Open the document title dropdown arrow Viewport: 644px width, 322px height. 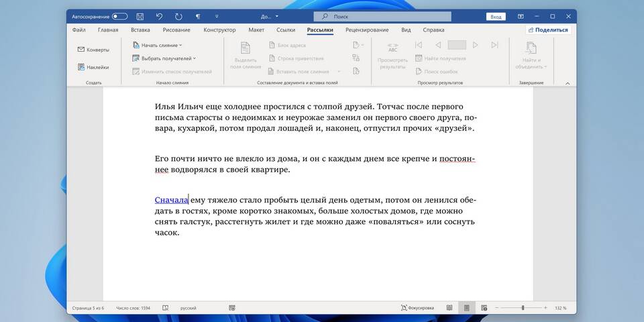tap(277, 17)
